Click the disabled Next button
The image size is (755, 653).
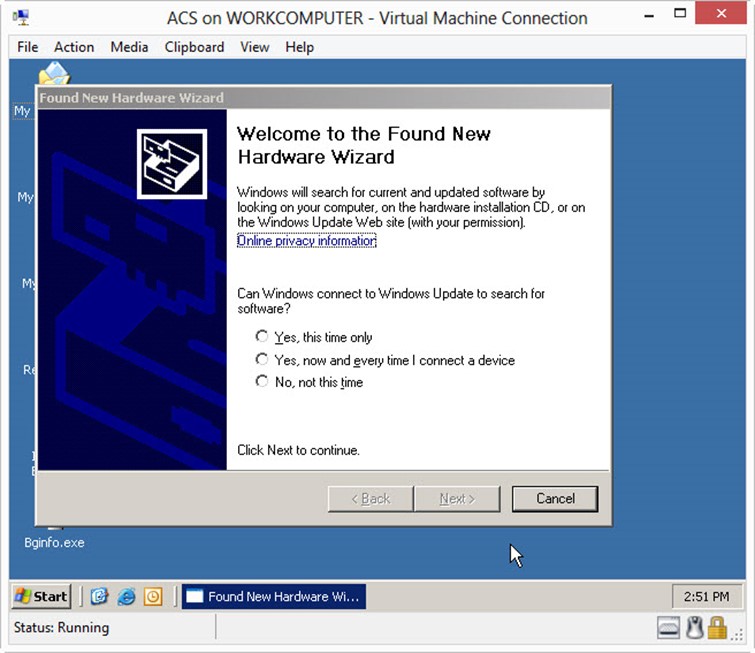(457, 498)
